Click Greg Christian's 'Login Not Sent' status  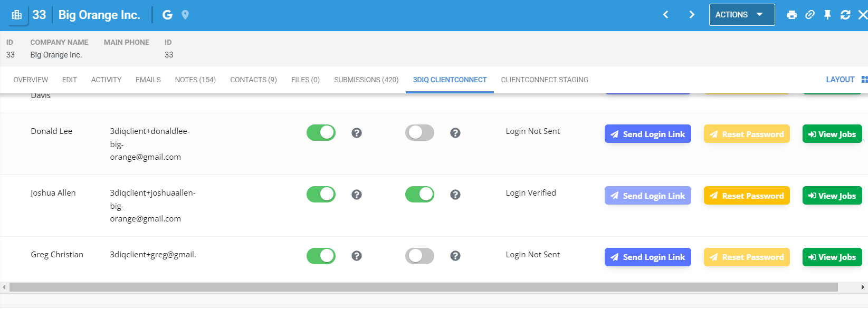[533, 255]
